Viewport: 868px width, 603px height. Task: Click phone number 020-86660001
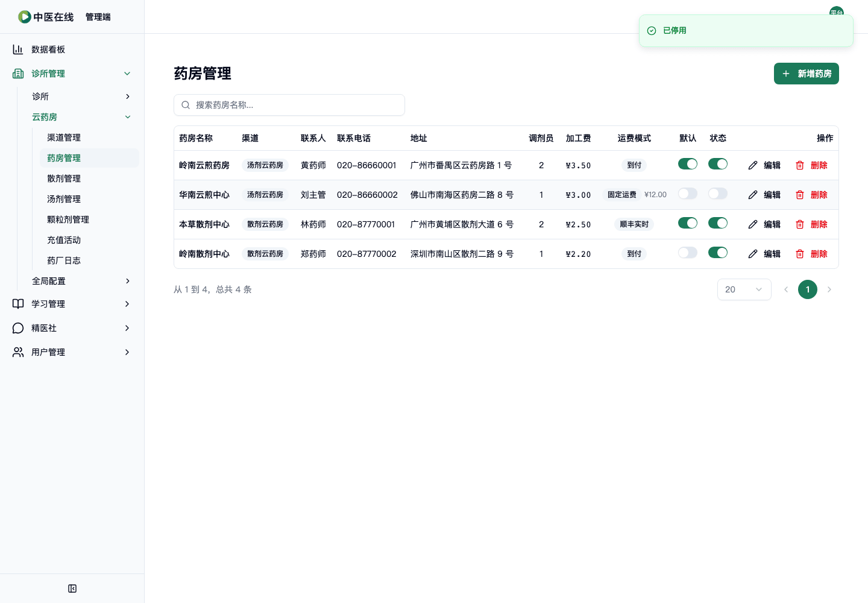point(366,165)
